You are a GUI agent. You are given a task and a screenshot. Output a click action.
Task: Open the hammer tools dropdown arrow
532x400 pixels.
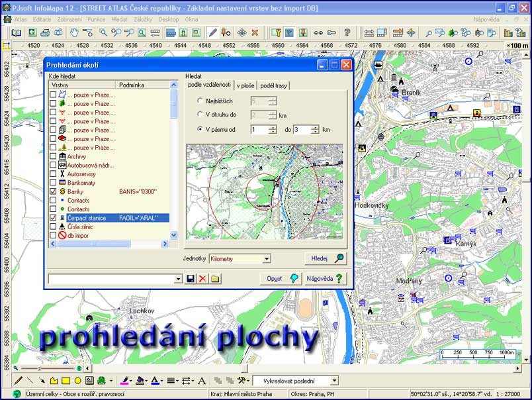coord(248,381)
